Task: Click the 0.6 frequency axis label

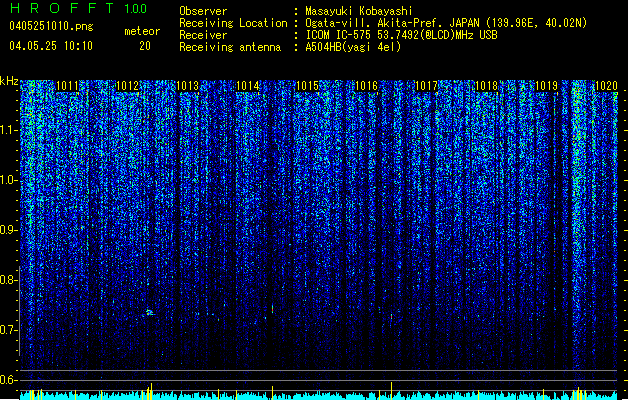Action: click(9, 380)
